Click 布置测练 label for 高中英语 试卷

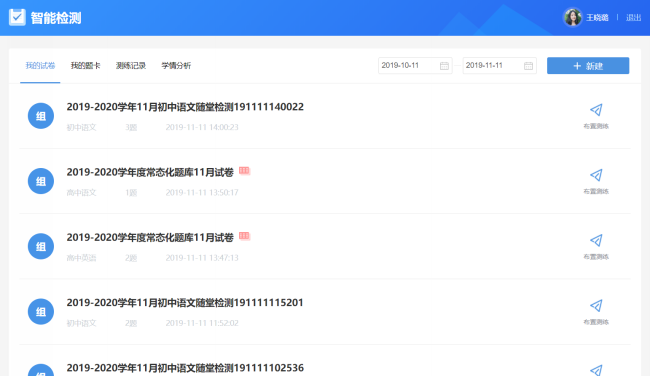click(x=596, y=257)
